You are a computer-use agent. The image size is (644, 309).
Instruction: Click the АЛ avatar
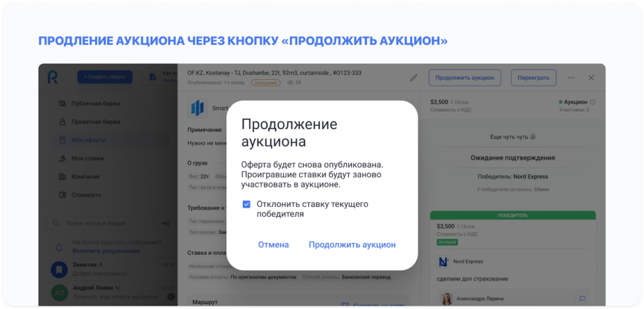click(59, 293)
